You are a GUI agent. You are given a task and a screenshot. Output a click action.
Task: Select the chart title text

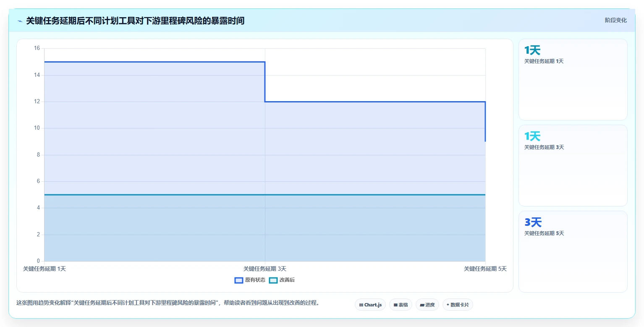click(135, 21)
